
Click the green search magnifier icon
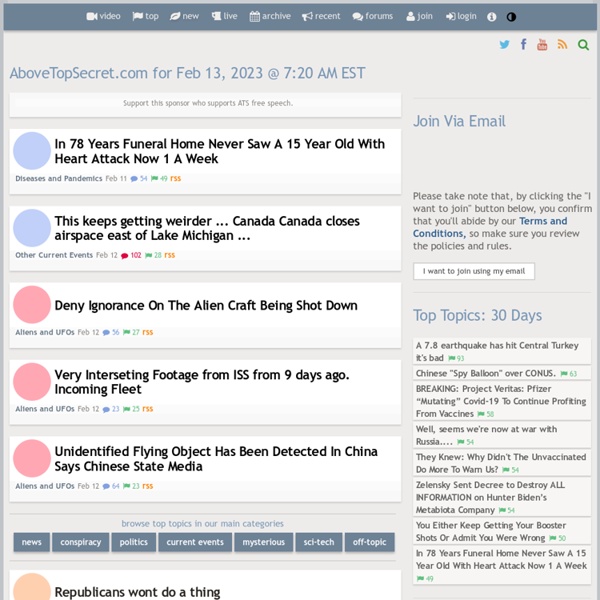pos(583,45)
